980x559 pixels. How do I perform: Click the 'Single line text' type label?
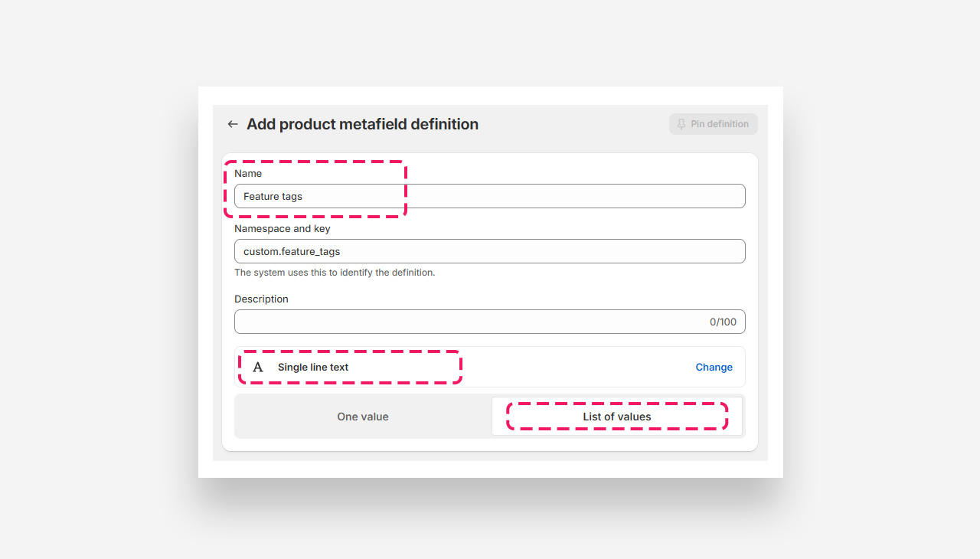[x=313, y=368]
